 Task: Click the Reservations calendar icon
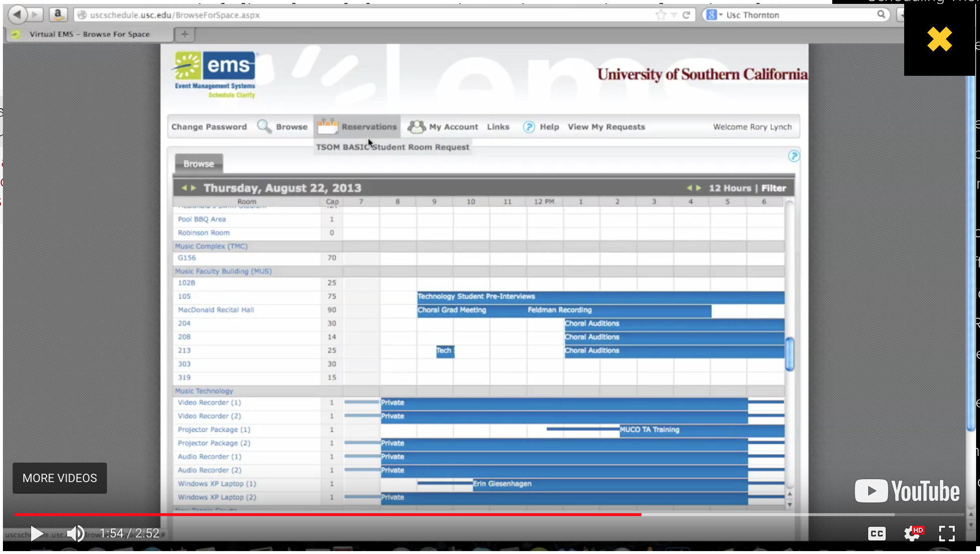328,126
